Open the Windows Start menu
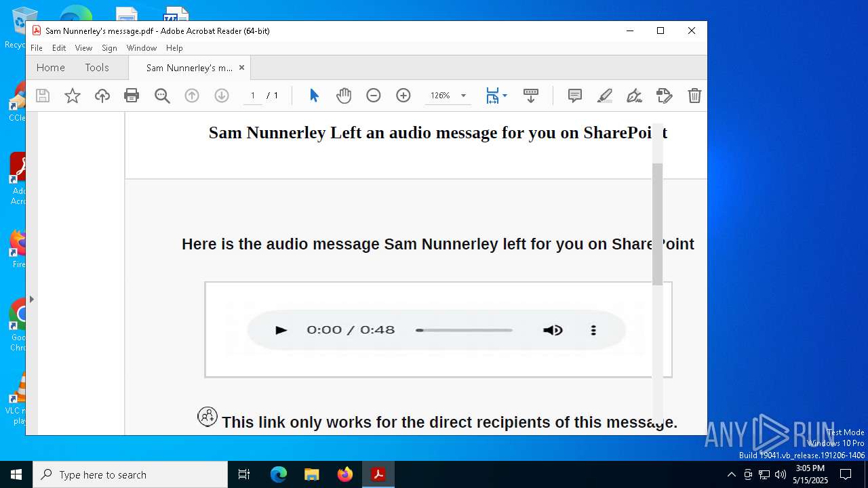 tap(16, 474)
